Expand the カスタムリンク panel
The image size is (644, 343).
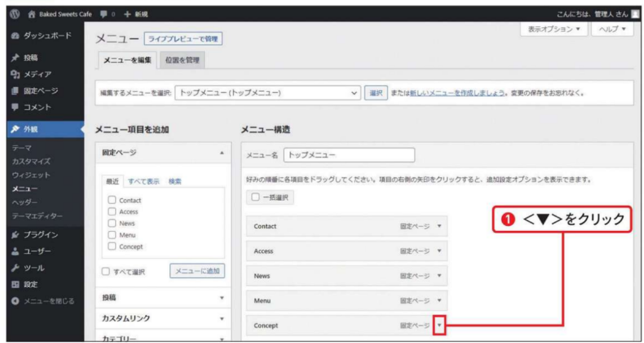[163, 318]
